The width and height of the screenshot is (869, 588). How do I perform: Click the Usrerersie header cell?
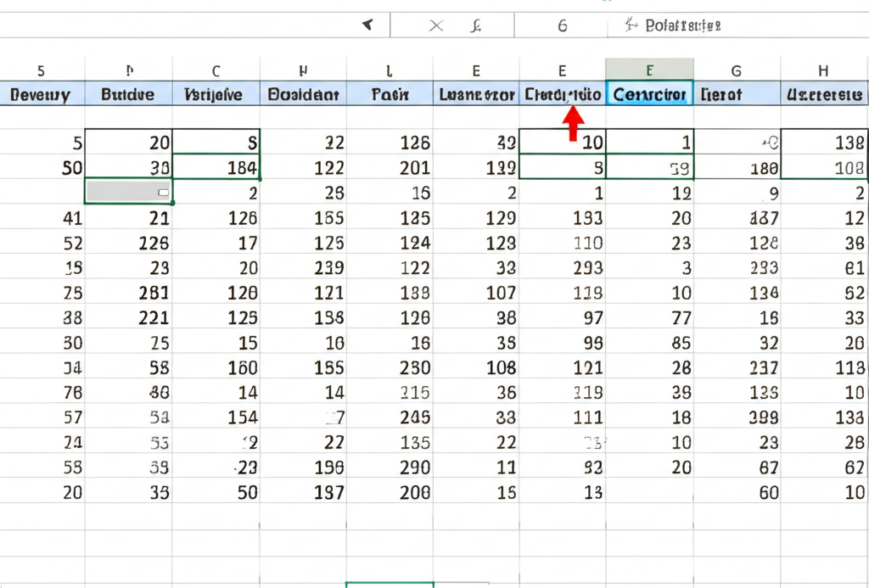click(825, 94)
